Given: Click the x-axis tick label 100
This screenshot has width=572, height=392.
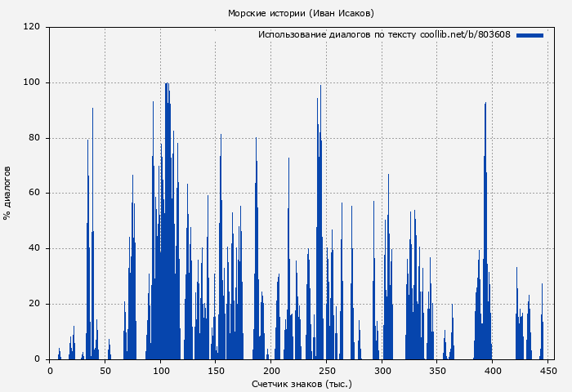Looking at the screenshot, I should coord(160,371).
